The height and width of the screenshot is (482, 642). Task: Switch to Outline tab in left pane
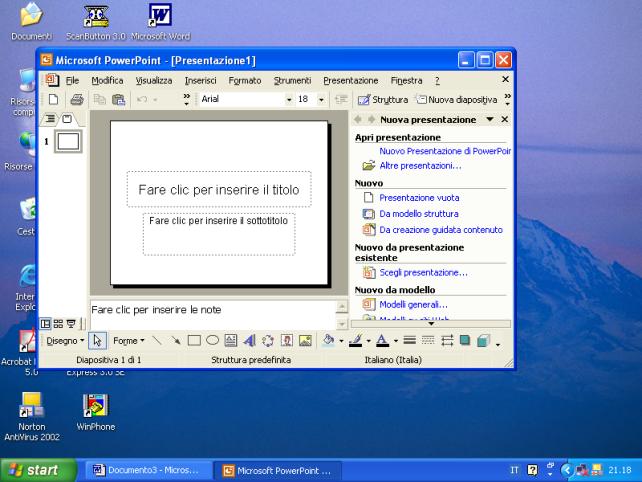[x=50, y=119]
